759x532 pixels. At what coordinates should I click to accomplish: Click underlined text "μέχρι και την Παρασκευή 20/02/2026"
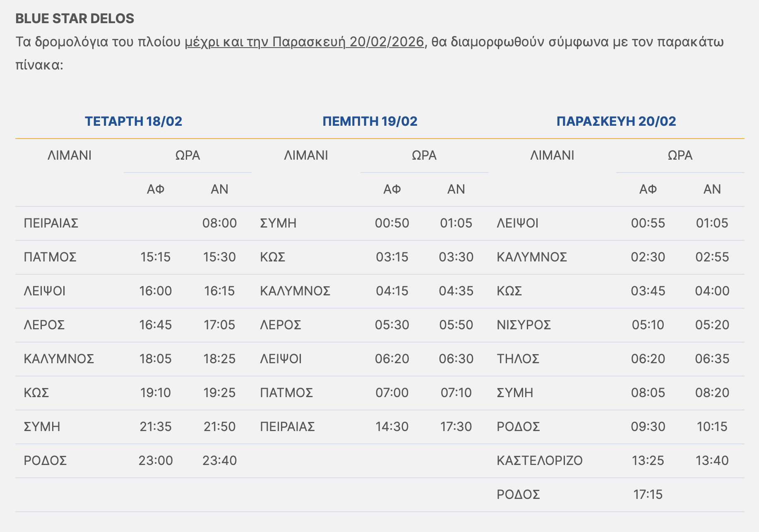pos(305,42)
